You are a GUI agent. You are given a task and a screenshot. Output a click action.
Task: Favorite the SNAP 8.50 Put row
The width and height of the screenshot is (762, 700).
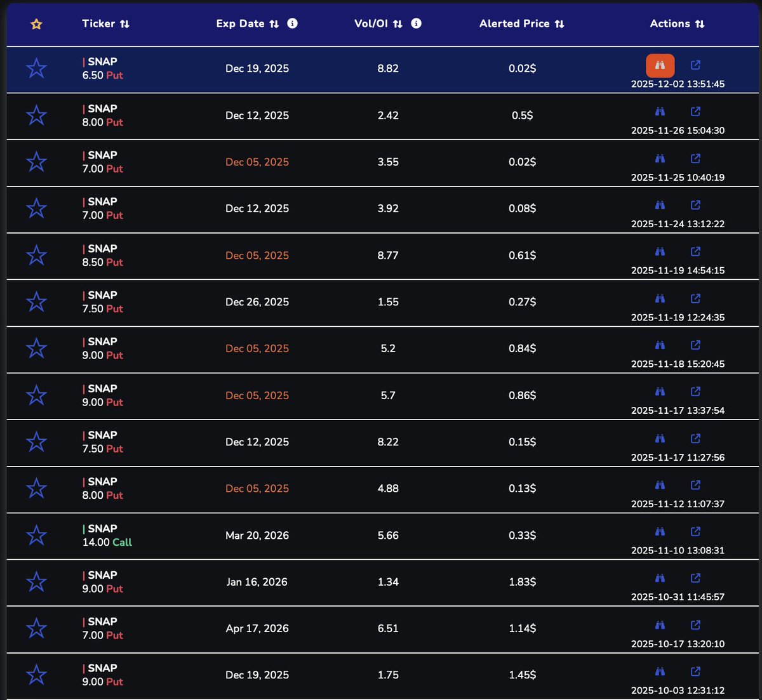36,255
